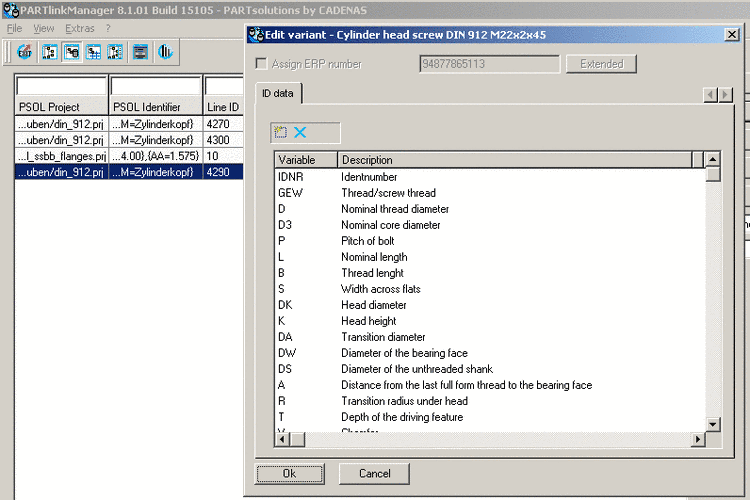Close the Edit variant dialog
750x500 pixels.
coord(732,34)
